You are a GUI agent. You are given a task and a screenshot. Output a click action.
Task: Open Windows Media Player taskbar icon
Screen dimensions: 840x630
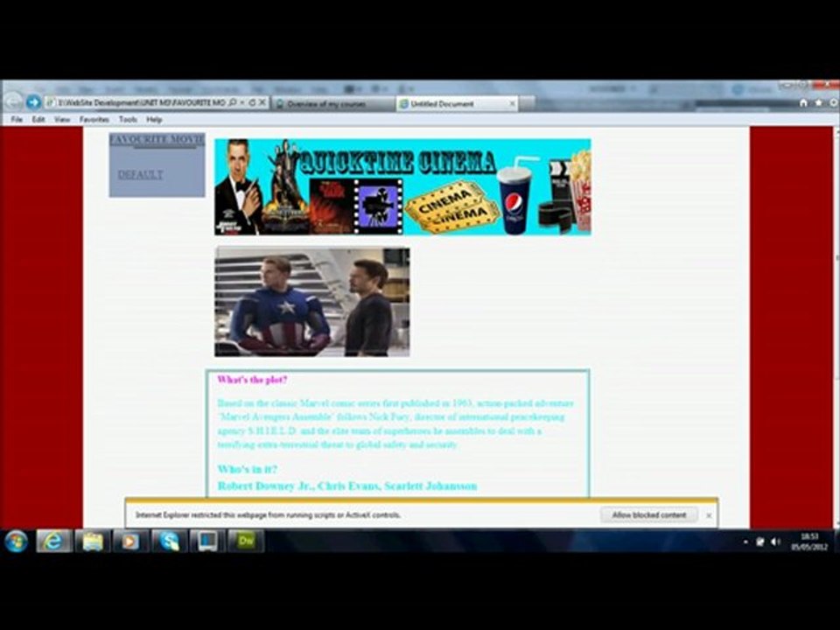coord(130,541)
